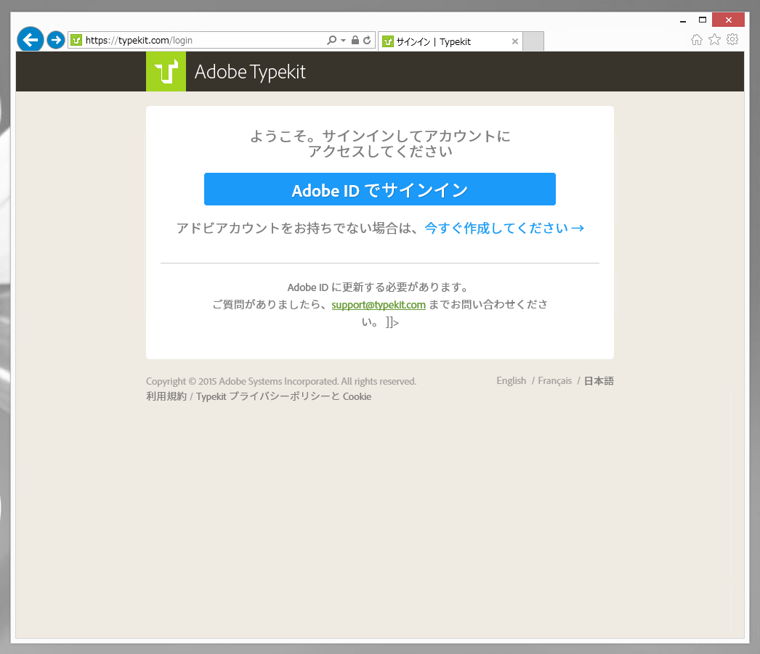Viewport: 760px width, 654px height.
Task: Click the search magnifier icon in address bar
Action: 332,40
